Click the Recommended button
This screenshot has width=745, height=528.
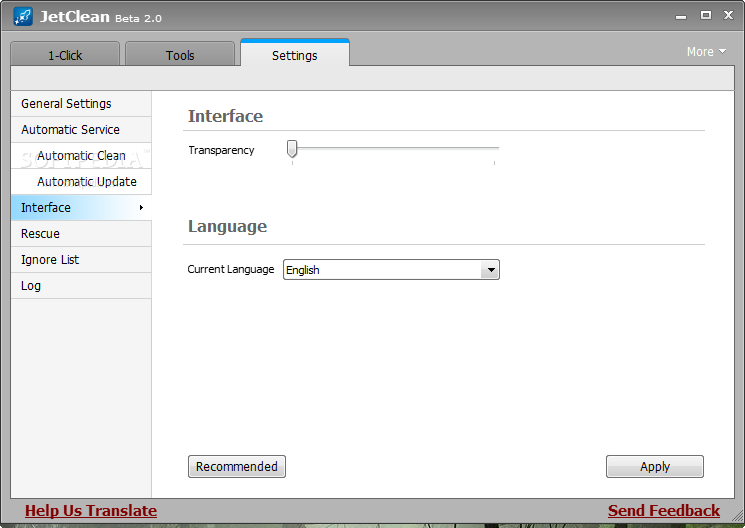(x=237, y=466)
